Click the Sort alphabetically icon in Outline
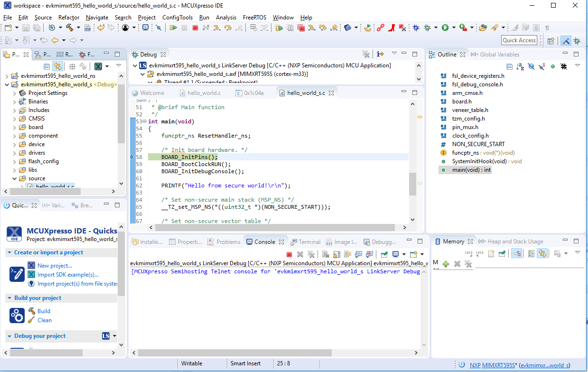The width and height of the screenshot is (588, 372). coord(520,66)
